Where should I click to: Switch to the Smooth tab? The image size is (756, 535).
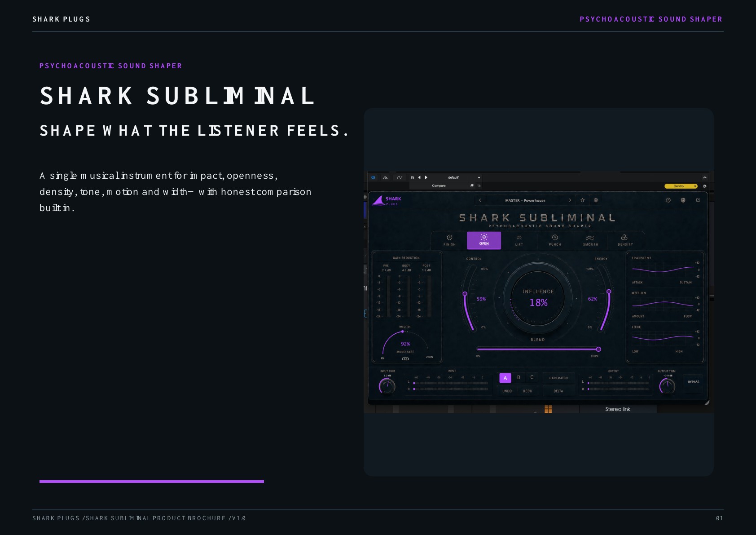[x=590, y=240]
